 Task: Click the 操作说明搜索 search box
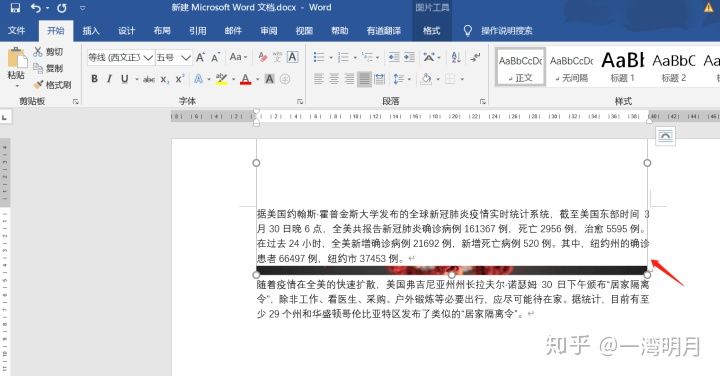(x=506, y=31)
